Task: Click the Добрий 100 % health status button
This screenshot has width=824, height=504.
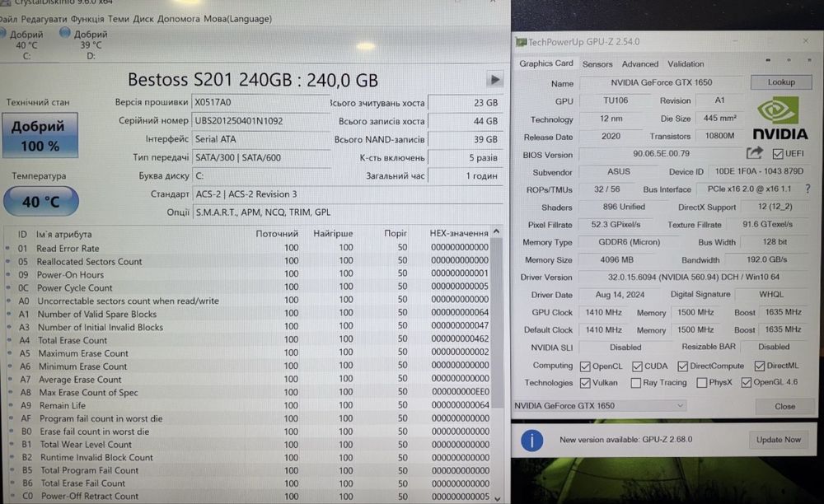Action: click(x=40, y=135)
